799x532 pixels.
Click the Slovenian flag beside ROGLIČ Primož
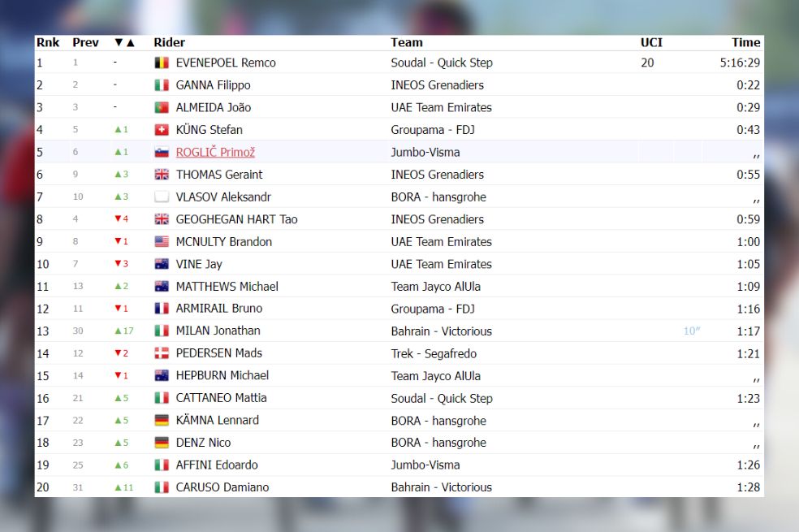tap(162, 153)
